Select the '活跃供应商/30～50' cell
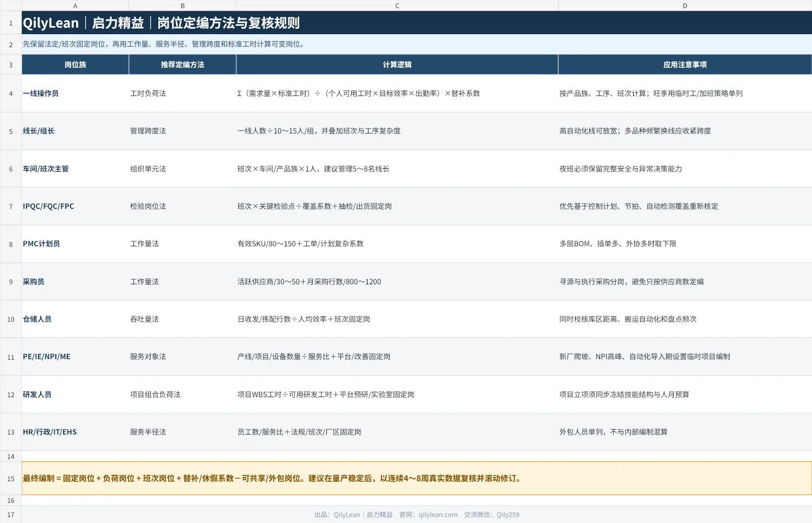 397,282
